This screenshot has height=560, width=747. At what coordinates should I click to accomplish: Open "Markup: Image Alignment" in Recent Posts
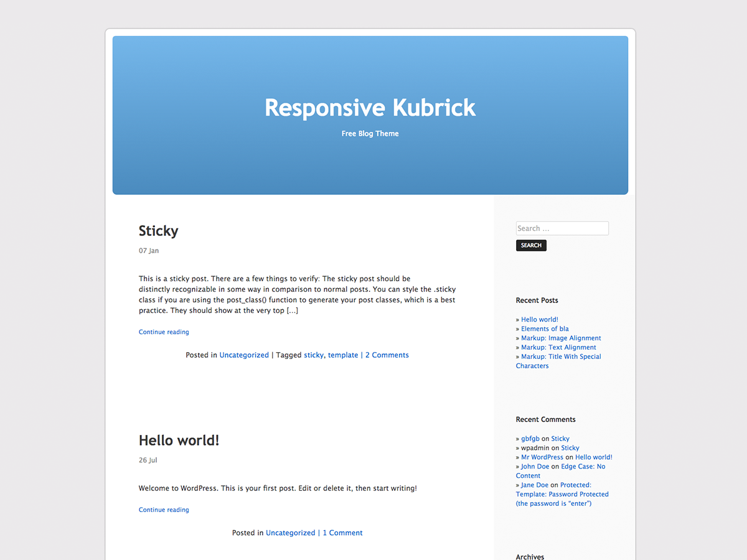[x=561, y=338]
